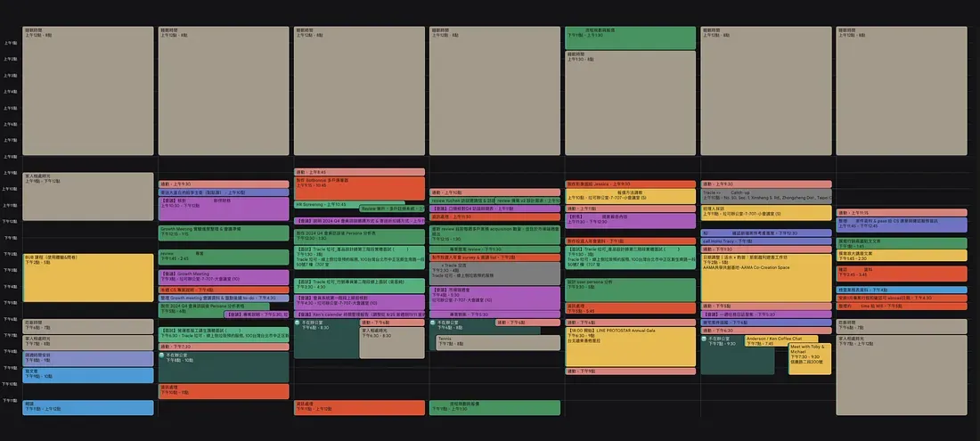
Task: Click the out-of-office icon on the 下午7點-9:30 event
Action: (x=705, y=339)
